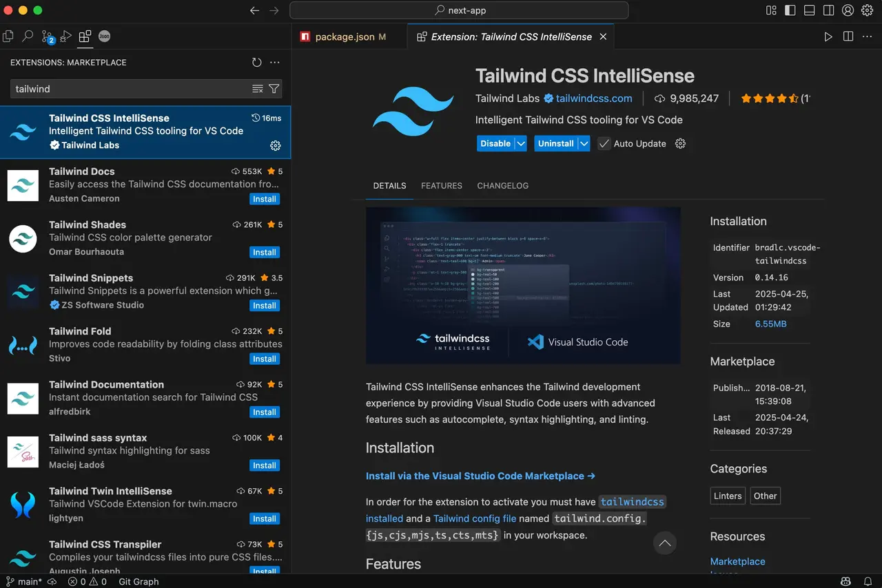This screenshot has width=882, height=588.
Task: Synchronize changes cloud icon in status bar
Action: click(53, 582)
